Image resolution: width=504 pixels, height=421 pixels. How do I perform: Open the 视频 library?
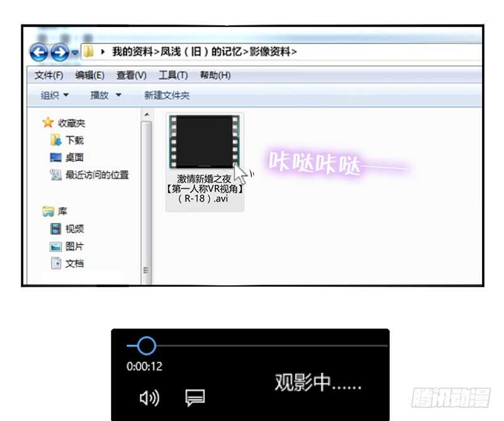click(74, 229)
